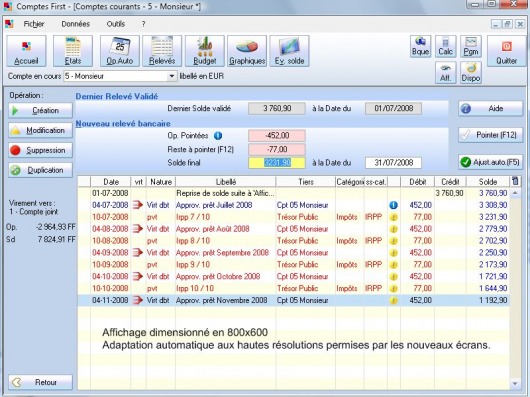Select 'Approv. prêt Août 2008' row label

(x=213, y=229)
